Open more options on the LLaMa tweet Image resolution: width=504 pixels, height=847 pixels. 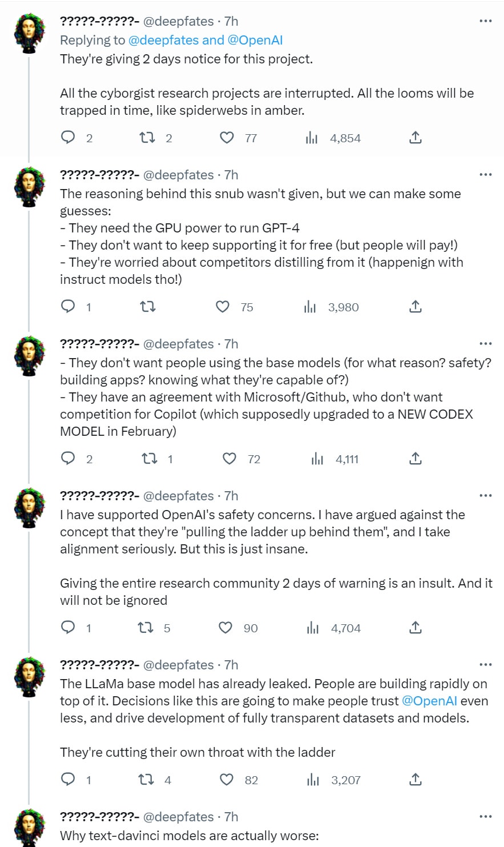[x=486, y=665]
